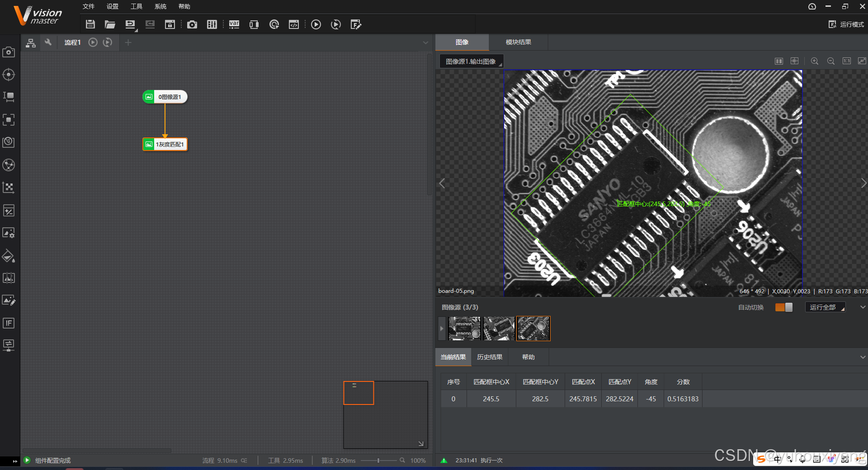The width and height of the screenshot is (868, 470).
Task: Select the 1灰度匹配1 node
Action: click(165, 144)
